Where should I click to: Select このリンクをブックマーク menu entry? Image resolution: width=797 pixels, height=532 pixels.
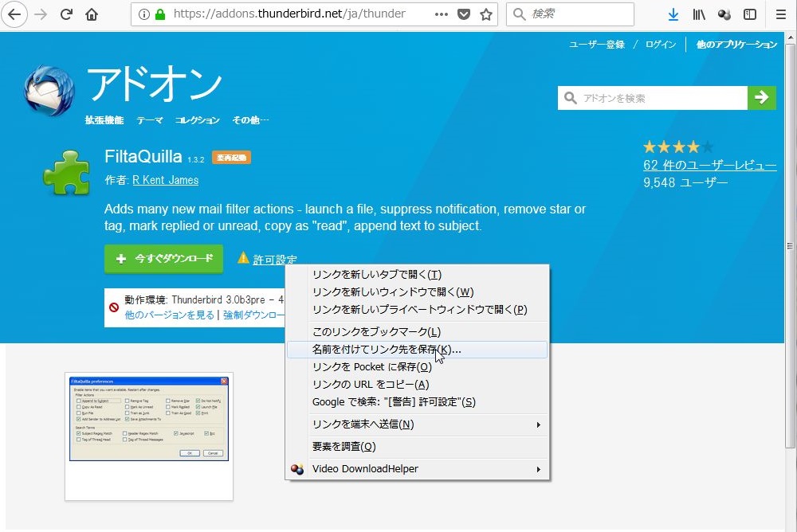[418, 332]
